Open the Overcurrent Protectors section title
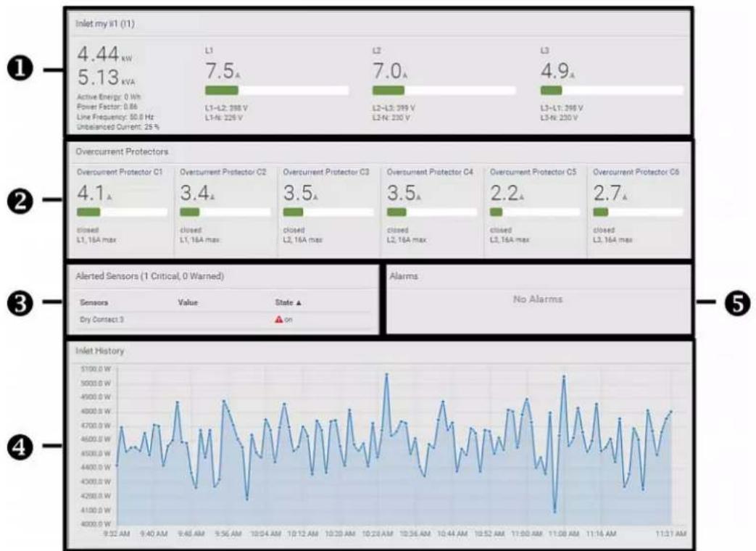756x551 pixels. tap(122, 152)
